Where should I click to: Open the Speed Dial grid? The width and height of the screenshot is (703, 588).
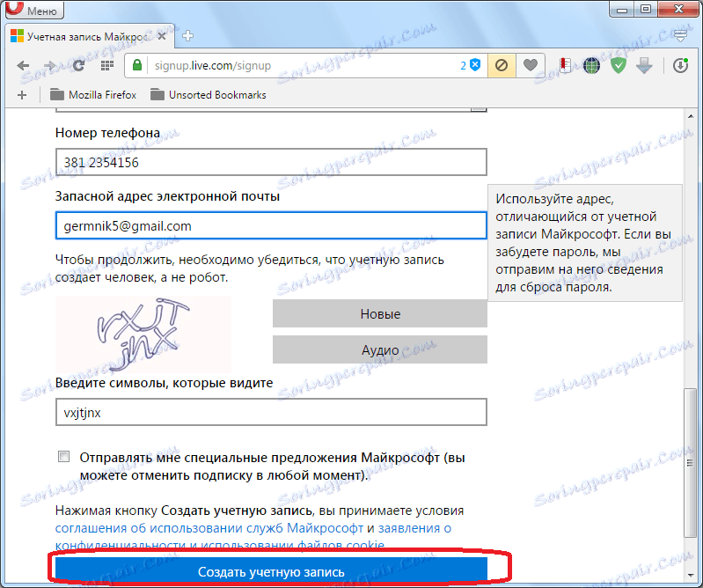point(106,65)
